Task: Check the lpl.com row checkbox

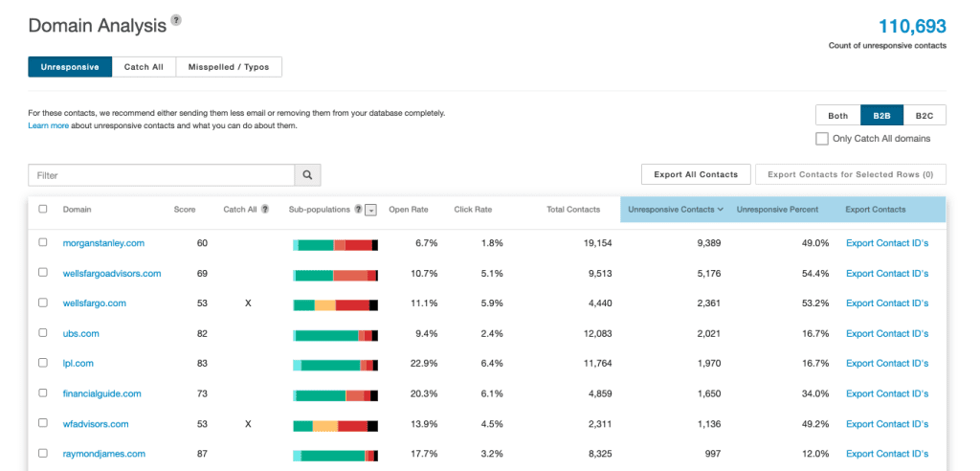Action: tap(43, 362)
